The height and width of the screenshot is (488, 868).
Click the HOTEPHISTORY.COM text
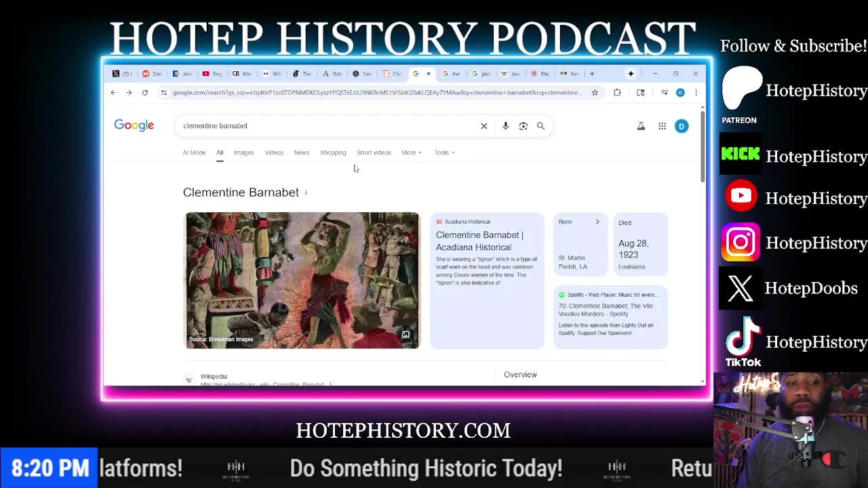coord(403,430)
